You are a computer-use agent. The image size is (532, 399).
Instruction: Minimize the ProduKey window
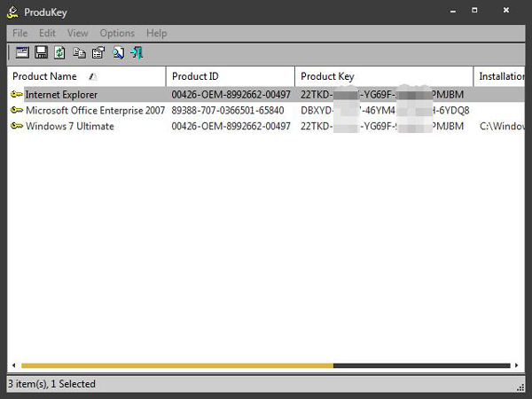(453, 12)
